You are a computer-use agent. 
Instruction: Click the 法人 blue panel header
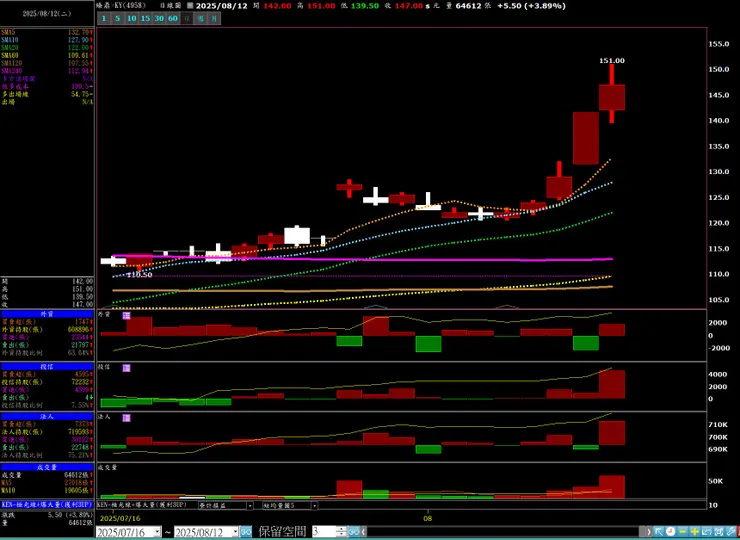coord(47,417)
